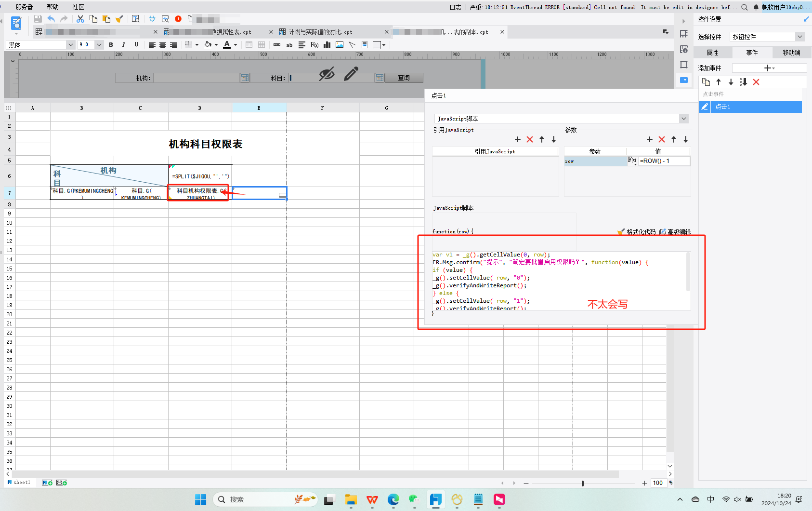Insert a slope line via the diagonal icon
Viewport: 812px width, 511px height.
352,45
